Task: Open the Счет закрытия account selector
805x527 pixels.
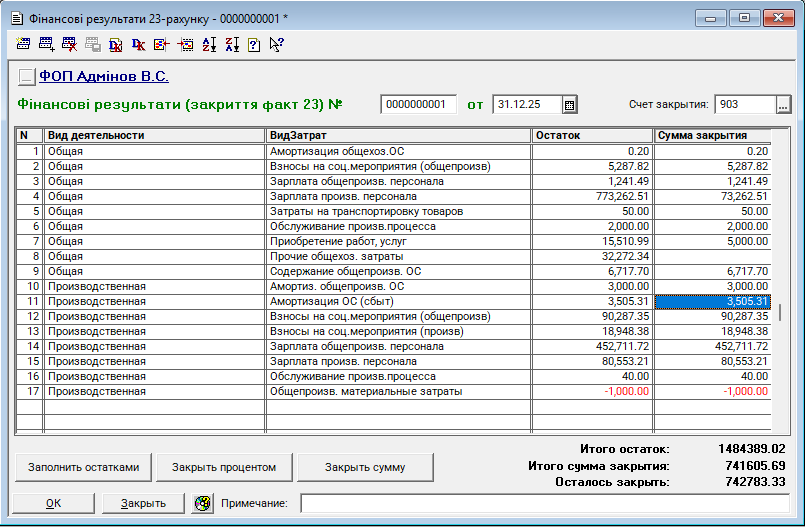Action: point(782,105)
